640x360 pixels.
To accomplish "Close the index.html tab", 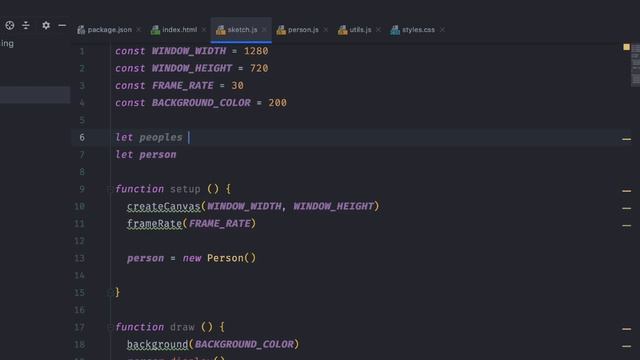I will (204, 30).
